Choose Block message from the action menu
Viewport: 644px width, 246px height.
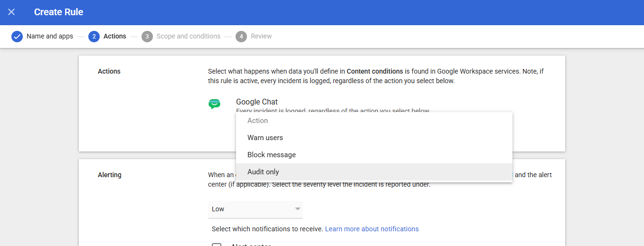(374, 155)
